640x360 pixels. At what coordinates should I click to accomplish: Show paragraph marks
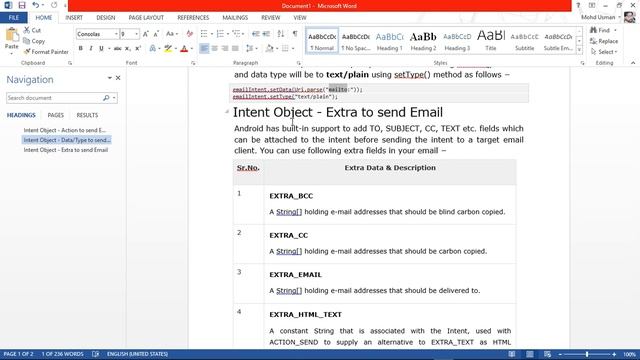pyautogui.click(x=295, y=34)
